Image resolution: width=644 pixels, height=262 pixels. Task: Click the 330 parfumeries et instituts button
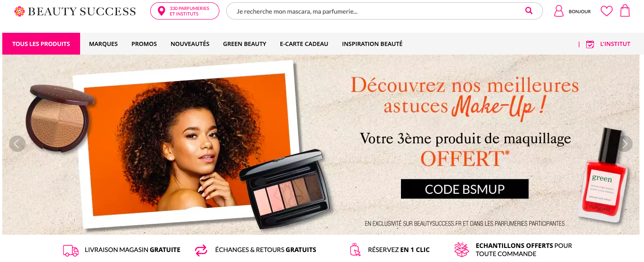(185, 11)
